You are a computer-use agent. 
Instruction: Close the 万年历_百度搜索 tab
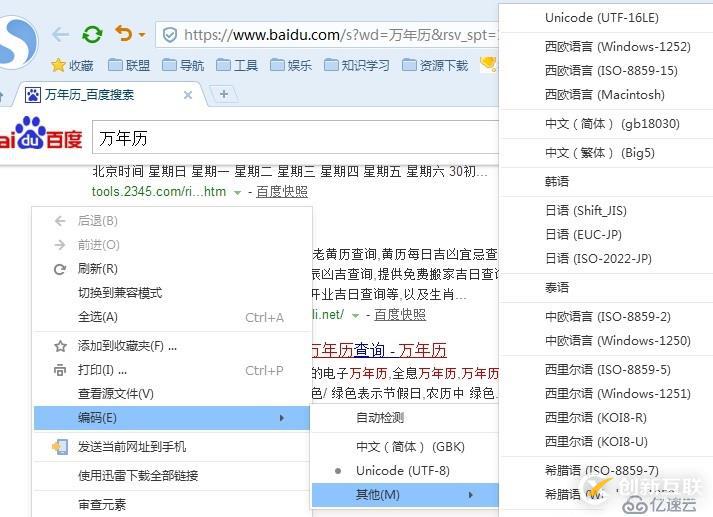(188, 95)
